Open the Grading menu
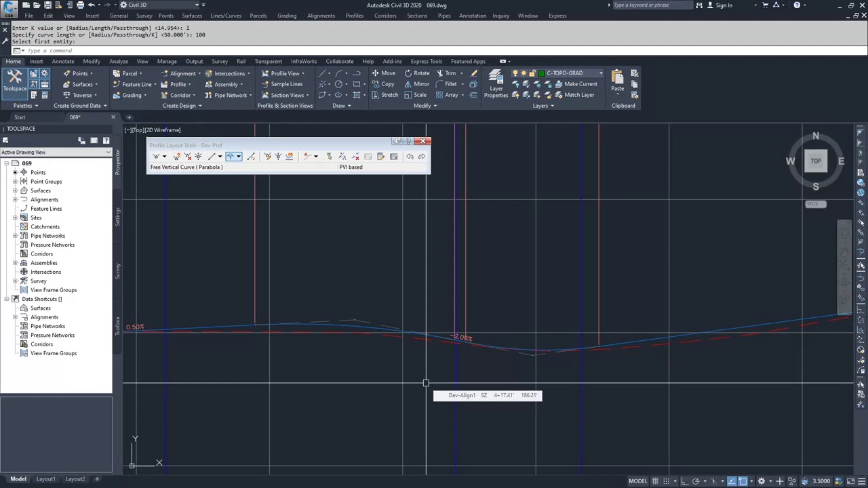Viewport: 868px width, 488px height. tap(287, 16)
